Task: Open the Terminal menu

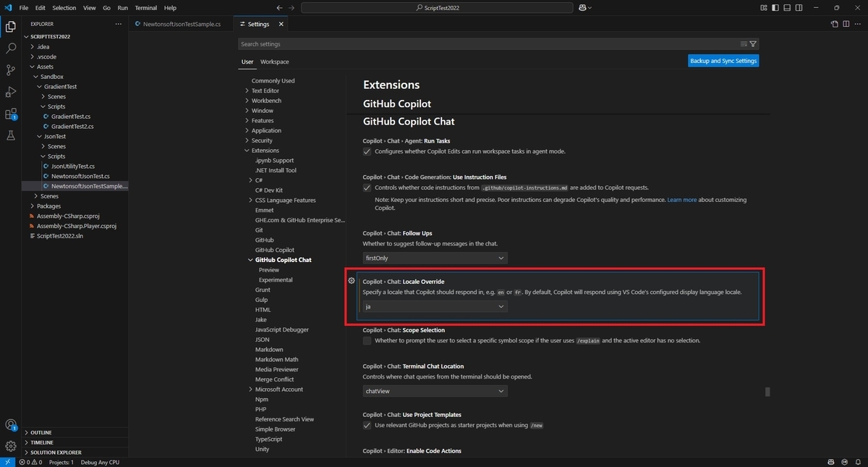Action: [145, 7]
